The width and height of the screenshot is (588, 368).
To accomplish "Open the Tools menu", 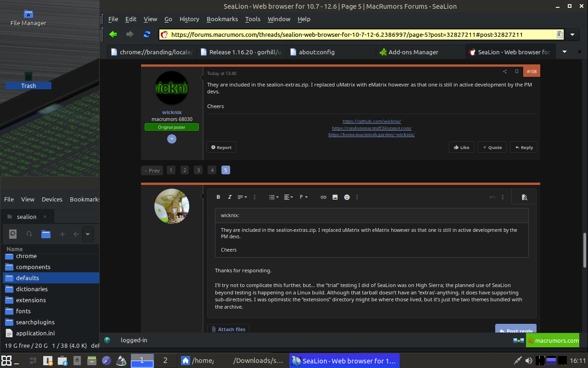I will click(x=253, y=19).
